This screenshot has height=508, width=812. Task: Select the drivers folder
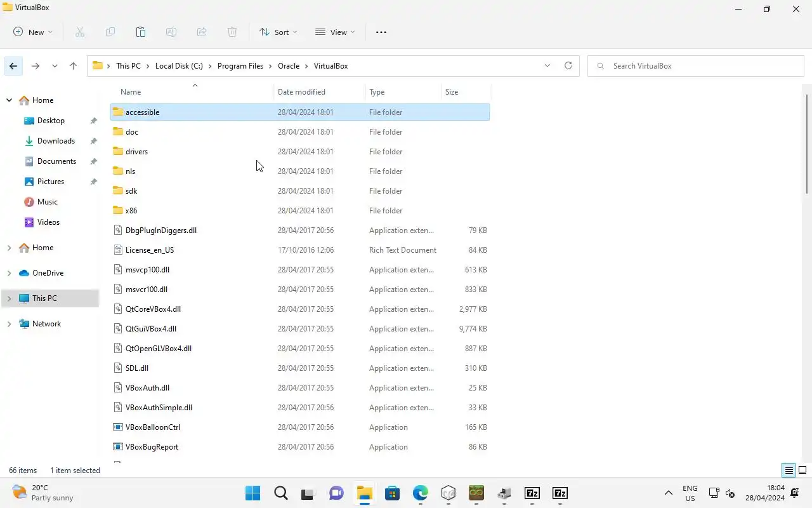coord(300,151)
